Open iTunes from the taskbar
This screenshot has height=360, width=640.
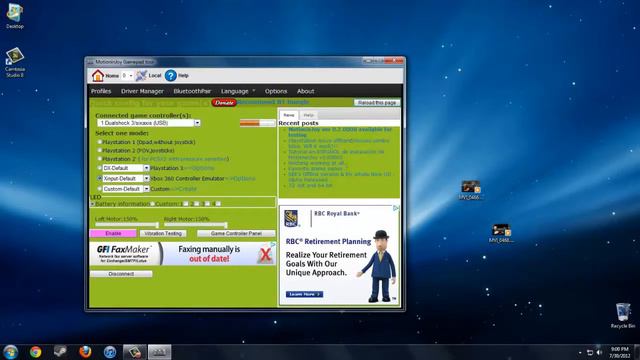point(110,352)
